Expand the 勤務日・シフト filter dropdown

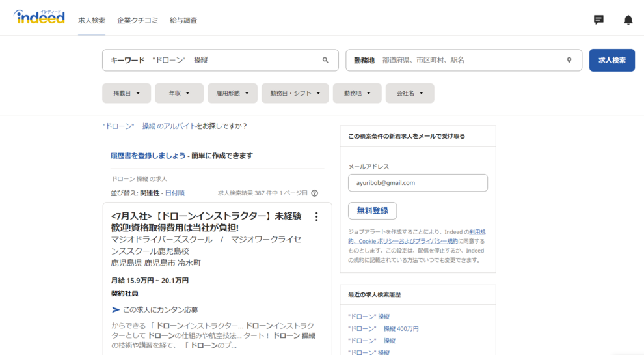[295, 93]
